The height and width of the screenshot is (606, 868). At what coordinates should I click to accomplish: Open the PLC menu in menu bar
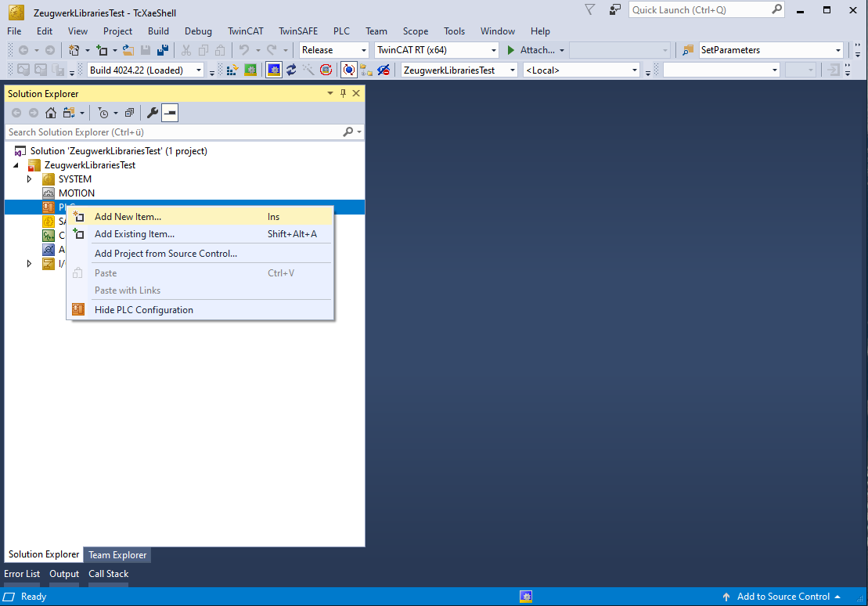(x=341, y=31)
